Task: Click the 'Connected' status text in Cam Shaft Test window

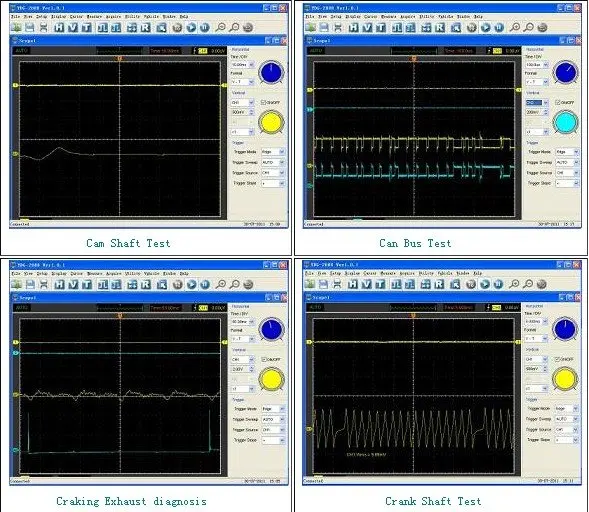Action: (20, 224)
